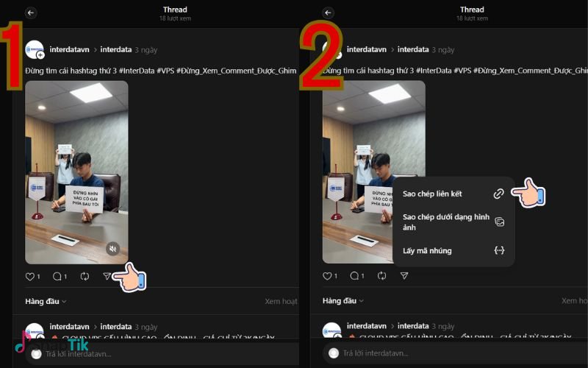This screenshot has width=588, height=368.
Task: Click the repost icon in the right panel
Action: 381,276
